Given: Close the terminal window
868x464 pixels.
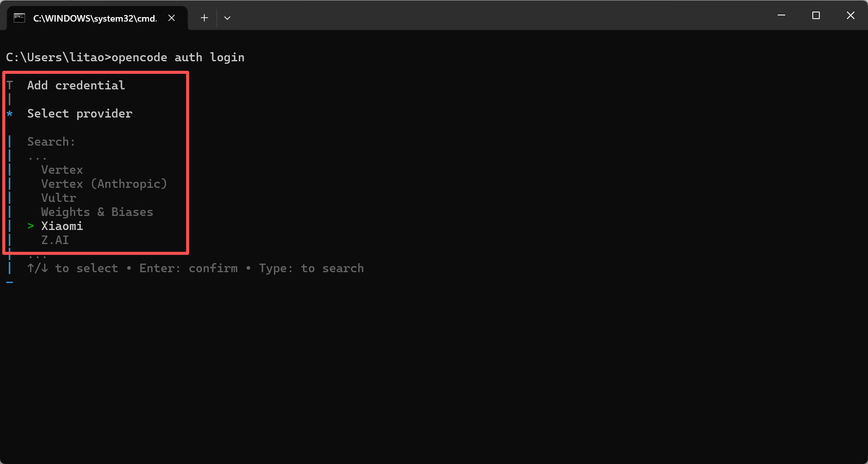Looking at the screenshot, I should [x=850, y=16].
